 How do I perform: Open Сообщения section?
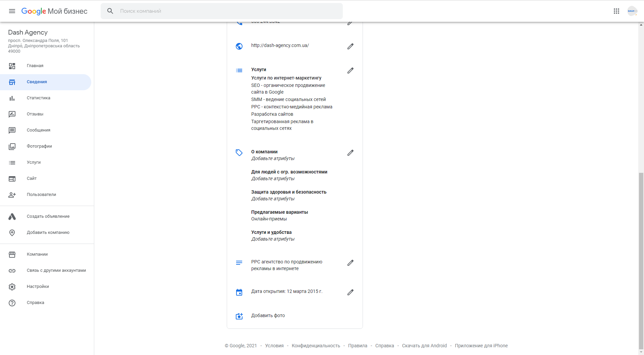click(46, 130)
